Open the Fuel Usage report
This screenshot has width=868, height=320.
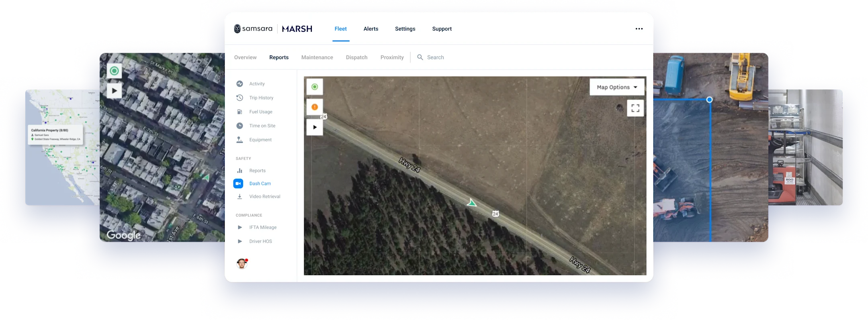click(x=260, y=112)
